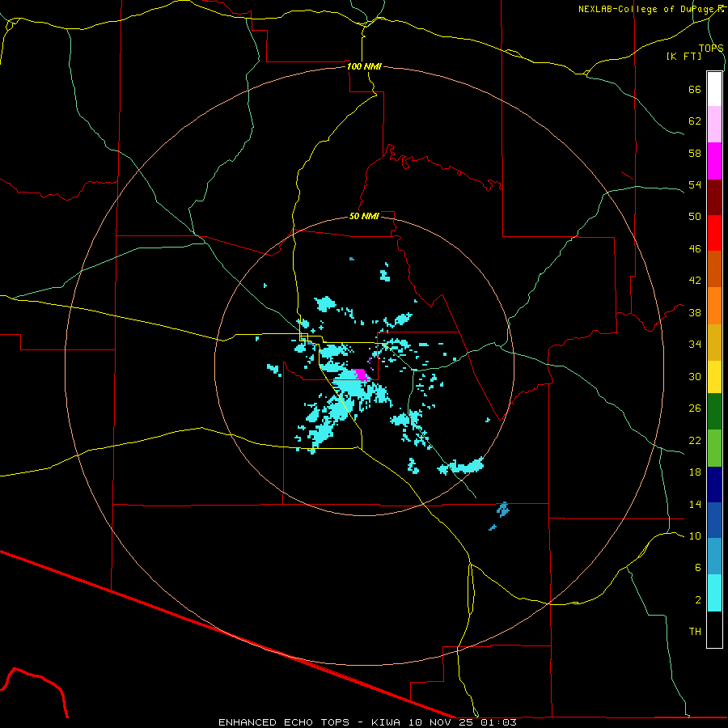Click the 34 legend value
This screenshot has height=728, width=728.
[x=695, y=344]
